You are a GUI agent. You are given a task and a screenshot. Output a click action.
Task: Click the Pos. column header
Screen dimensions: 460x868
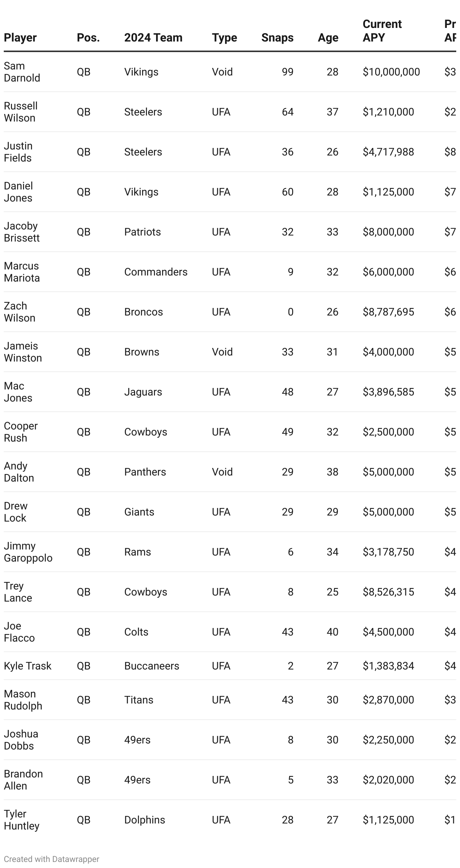pyautogui.click(x=88, y=38)
